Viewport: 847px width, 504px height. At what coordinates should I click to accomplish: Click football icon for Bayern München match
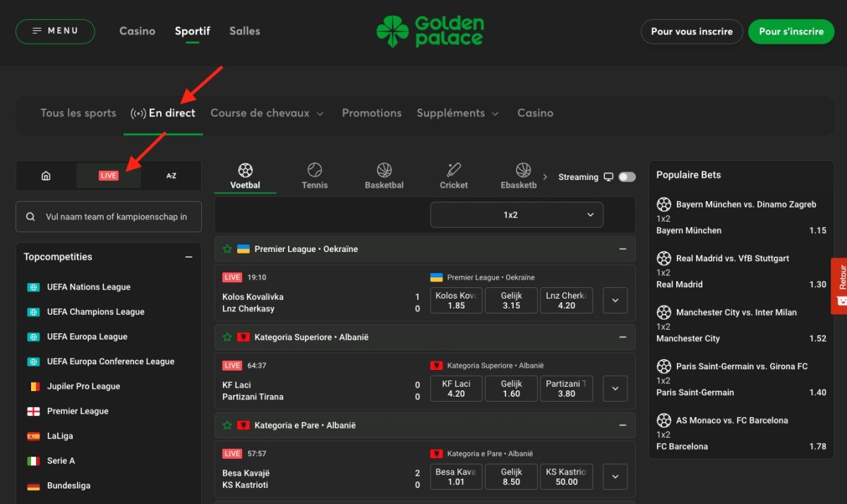coord(664,205)
